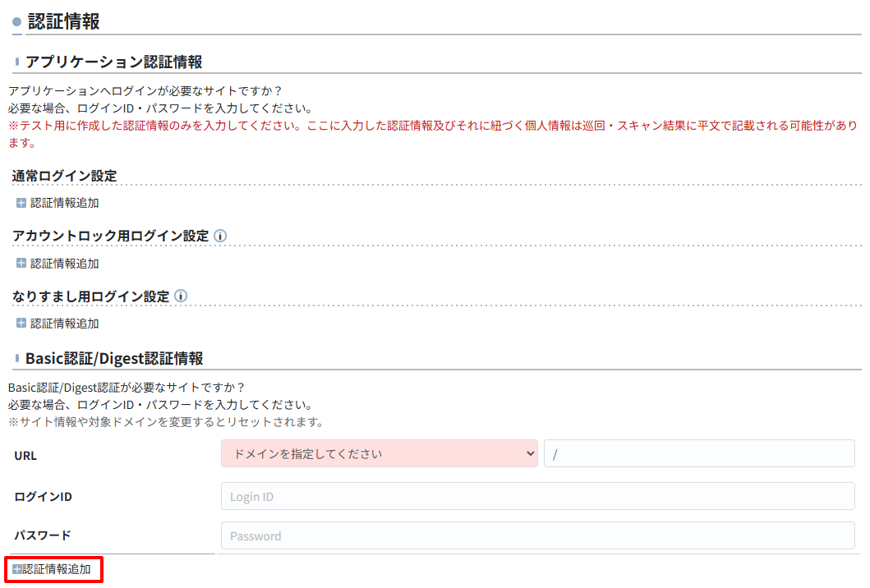
Task: Add credentials via 認証情報追加 under 通常ログイン設定
Action: click(x=64, y=203)
